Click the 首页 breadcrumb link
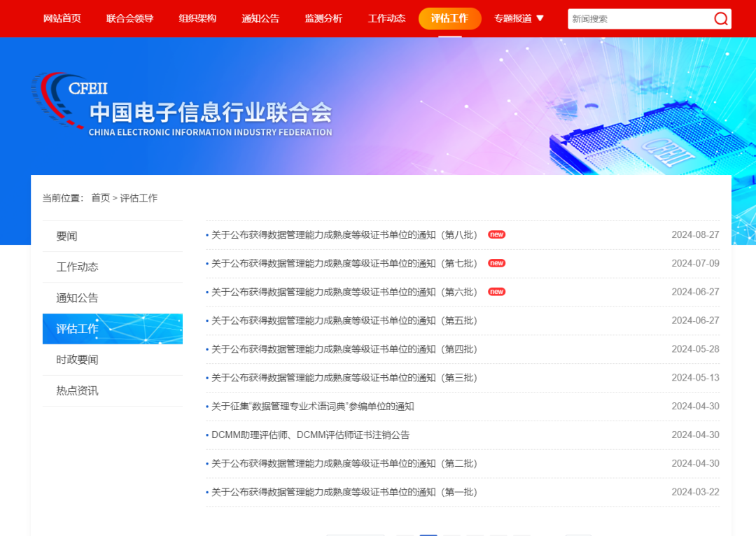Viewport: 756px width, 536px height. coord(98,198)
